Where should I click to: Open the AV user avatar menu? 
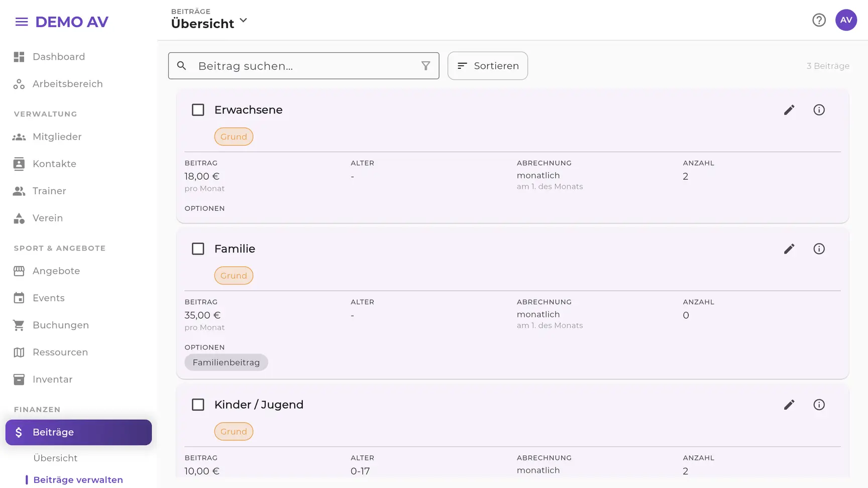click(x=846, y=20)
